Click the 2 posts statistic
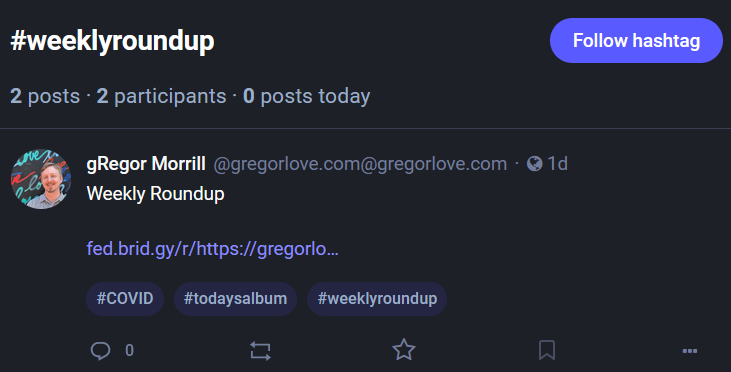 click(45, 96)
